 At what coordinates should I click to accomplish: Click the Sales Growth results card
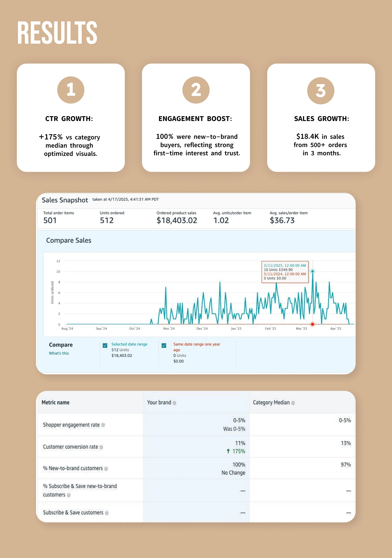(x=321, y=118)
